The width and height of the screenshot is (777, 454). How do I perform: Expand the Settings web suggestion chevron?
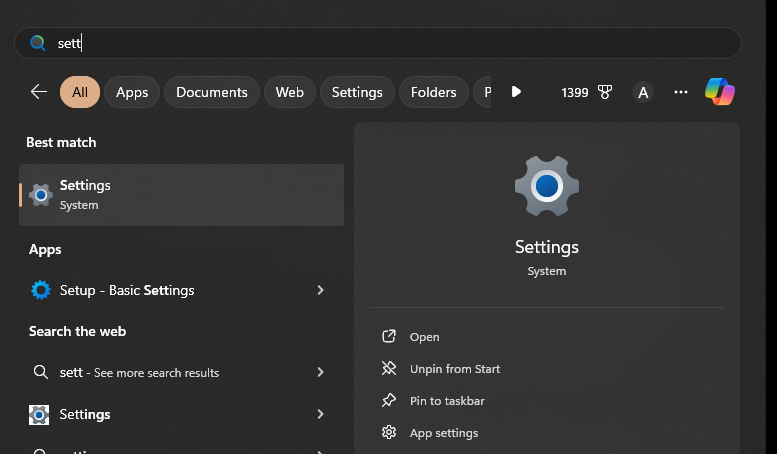pyautogui.click(x=321, y=414)
